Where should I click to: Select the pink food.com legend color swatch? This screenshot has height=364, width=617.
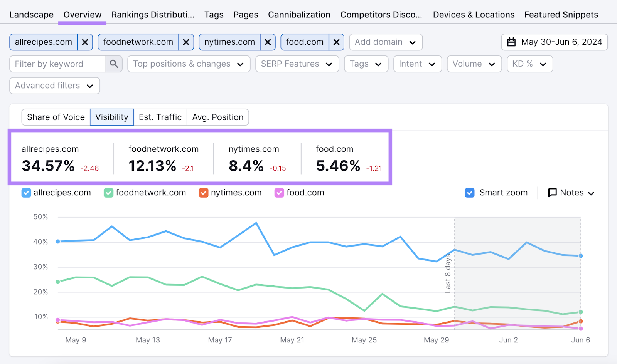(279, 193)
